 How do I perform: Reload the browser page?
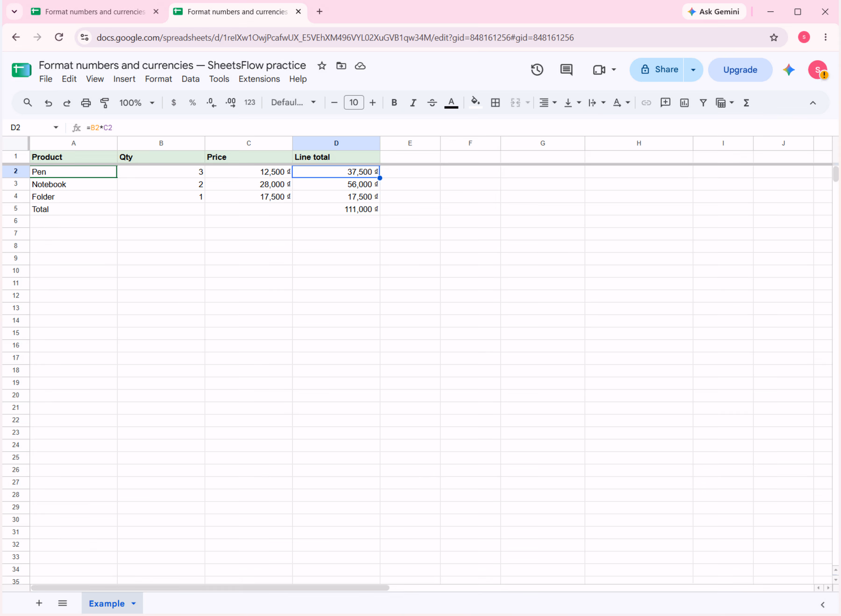[x=59, y=37]
